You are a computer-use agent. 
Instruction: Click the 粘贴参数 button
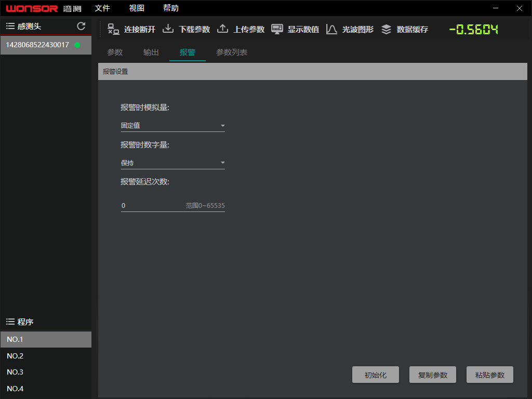click(x=489, y=375)
